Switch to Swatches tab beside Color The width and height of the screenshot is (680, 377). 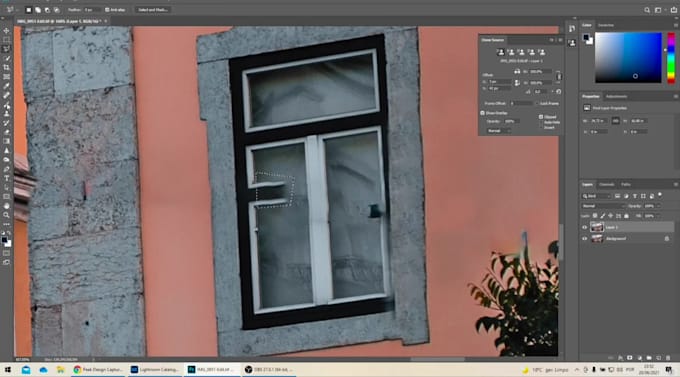tap(605, 25)
